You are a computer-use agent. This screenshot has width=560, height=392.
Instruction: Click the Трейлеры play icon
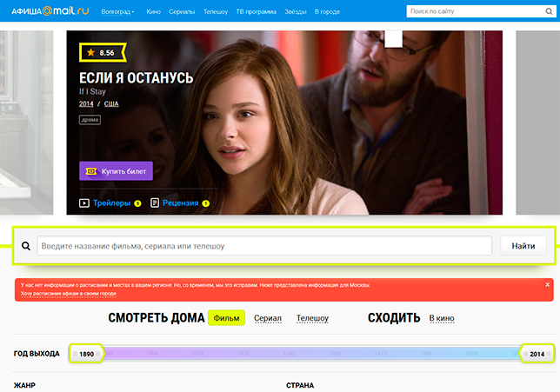tap(84, 203)
